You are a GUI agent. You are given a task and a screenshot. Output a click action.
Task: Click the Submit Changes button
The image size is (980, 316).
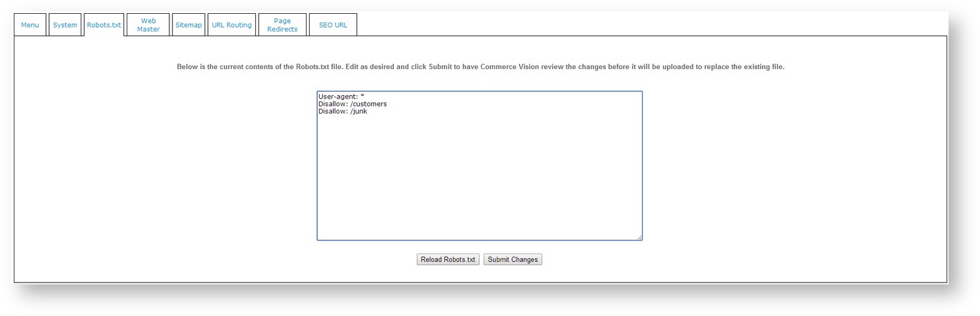tap(513, 260)
